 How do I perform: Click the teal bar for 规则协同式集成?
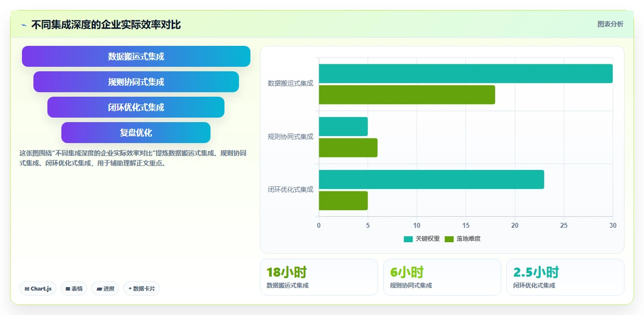coord(343,127)
